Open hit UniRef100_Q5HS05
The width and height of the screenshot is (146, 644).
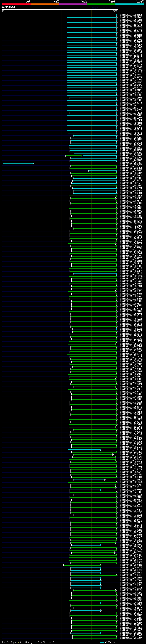click(131, 560)
